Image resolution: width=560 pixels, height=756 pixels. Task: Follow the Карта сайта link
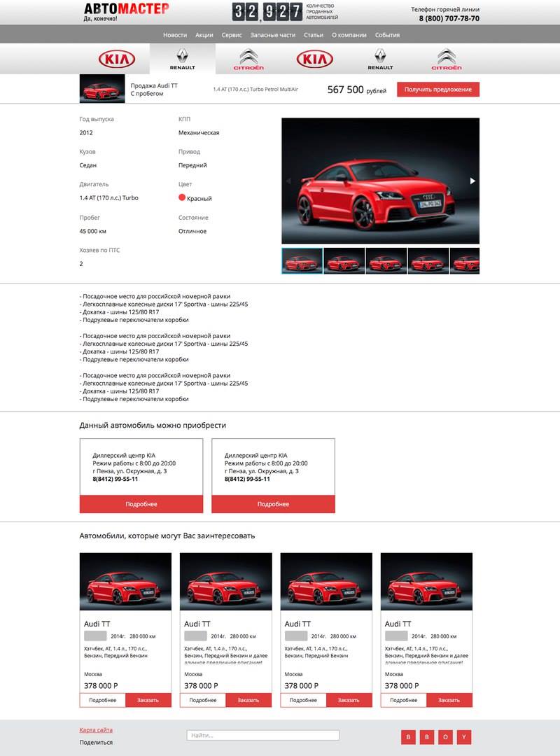[x=96, y=730]
